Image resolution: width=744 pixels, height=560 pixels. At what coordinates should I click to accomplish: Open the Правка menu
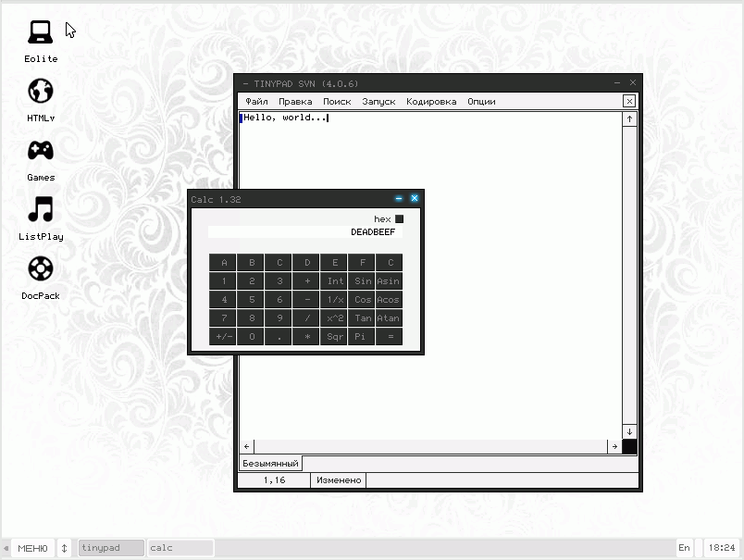click(295, 102)
